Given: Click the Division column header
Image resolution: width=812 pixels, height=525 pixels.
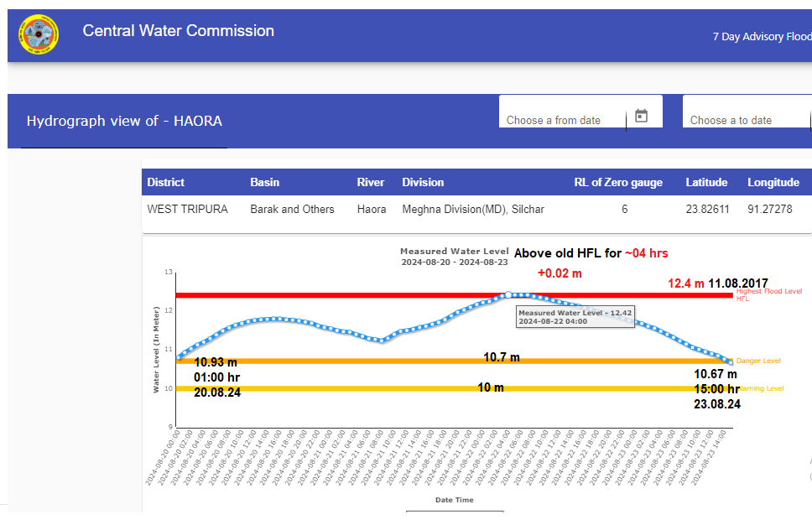Looking at the screenshot, I should click(423, 182).
